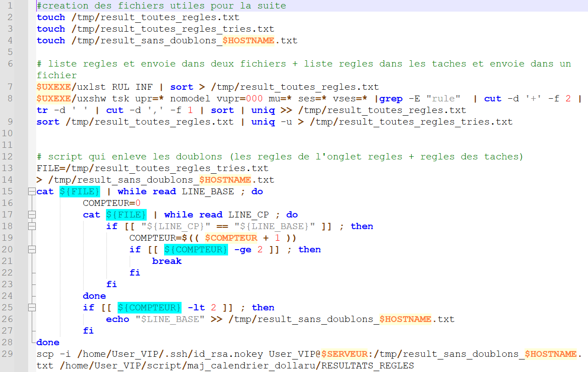Click highlighted ${FILE} on line 17
The image size is (588, 372).
(127, 215)
